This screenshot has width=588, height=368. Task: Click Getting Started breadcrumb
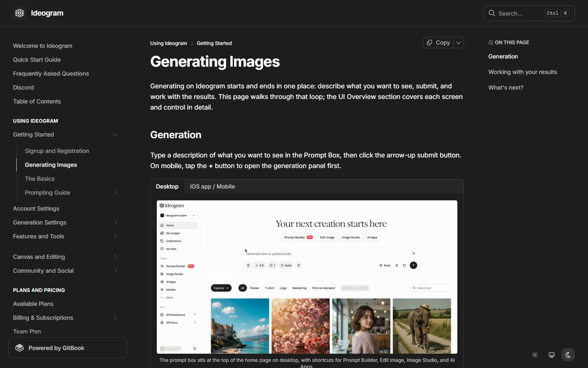[x=214, y=43]
